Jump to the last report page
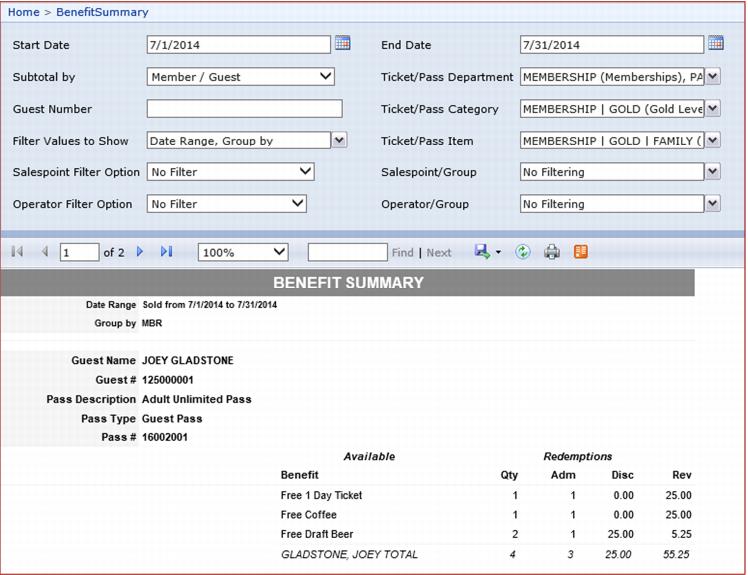This screenshot has height=575, width=748. pyautogui.click(x=166, y=252)
